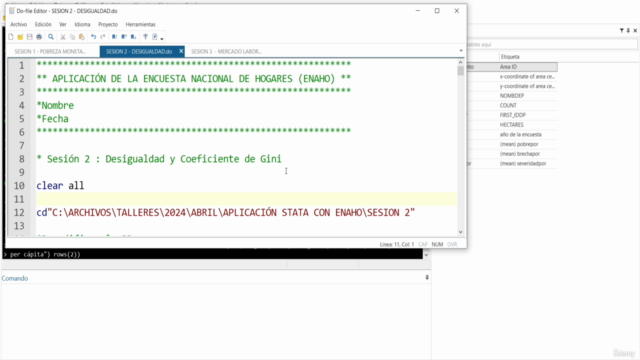Click the Etiqueta column header
This screenshot has width=640, height=360.
[x=510, y=57]
